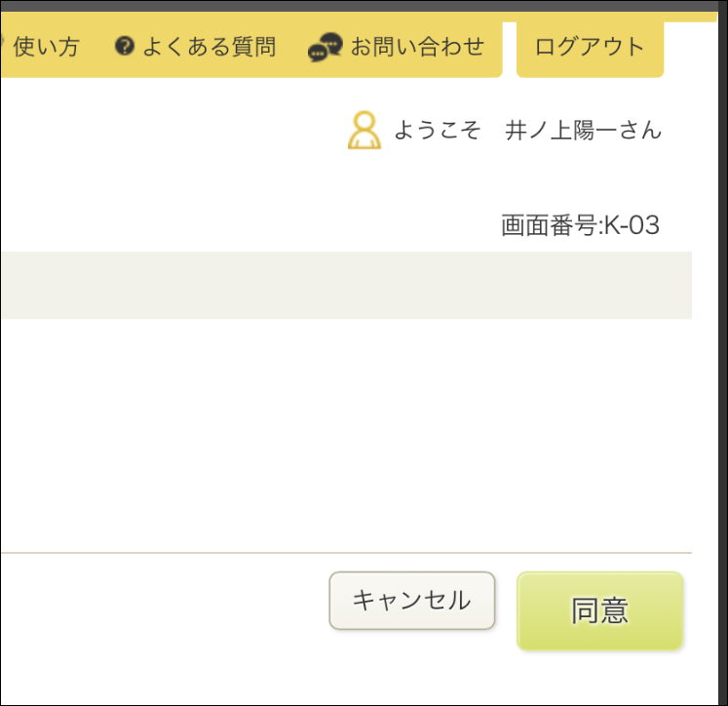Click the light gray section header bar

pyautogui.click(x=341, y=285)
